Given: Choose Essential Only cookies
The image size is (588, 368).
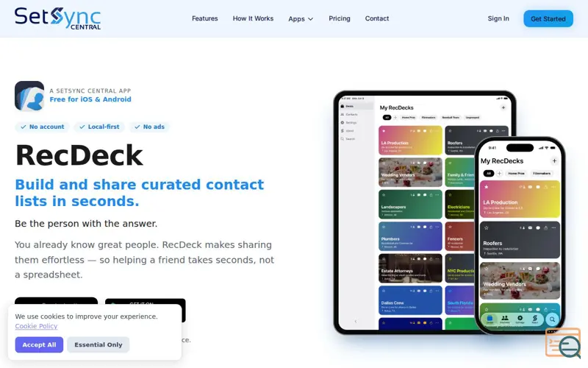Looking at the screenshot, I should pos(98,344).
